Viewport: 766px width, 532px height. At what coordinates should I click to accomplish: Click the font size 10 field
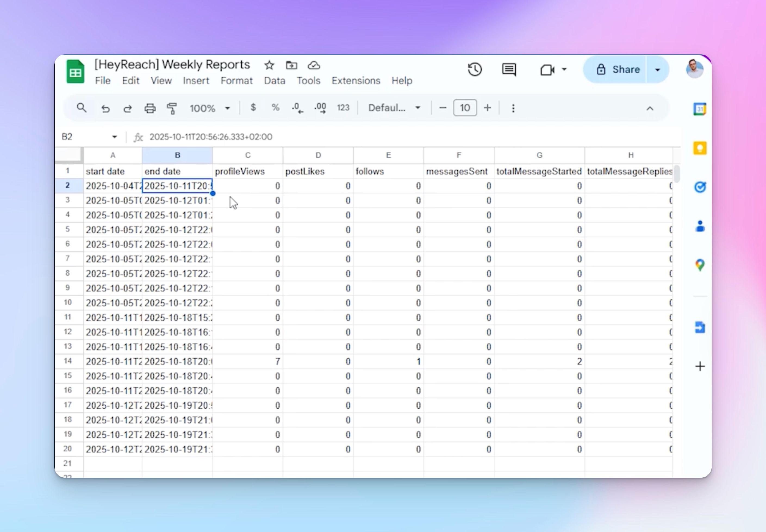click(465, 108)
